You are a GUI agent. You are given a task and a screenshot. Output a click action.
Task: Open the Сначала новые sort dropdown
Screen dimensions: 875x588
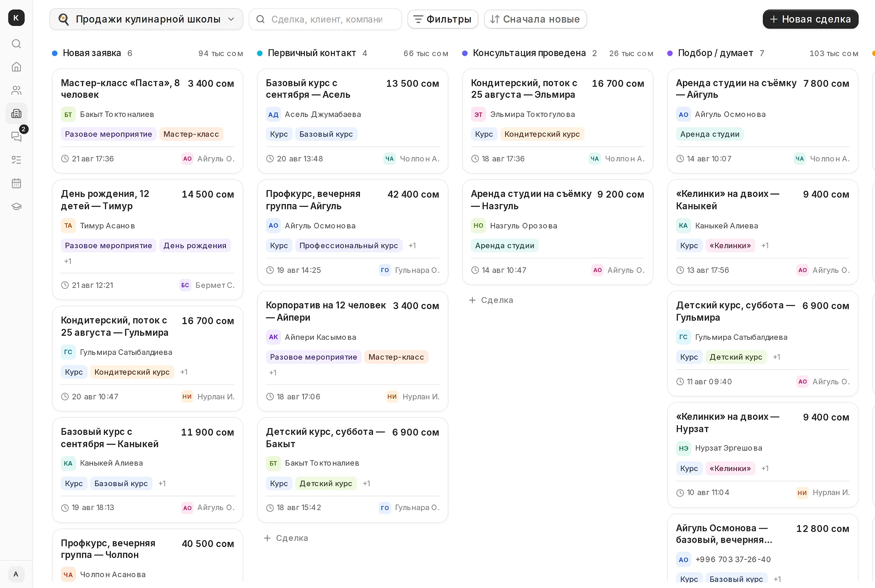click(535, 19)
